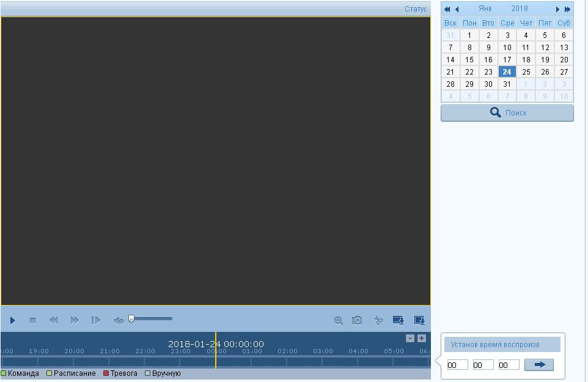
Task: Step forward one frame
Action: (x=95, y=320)
